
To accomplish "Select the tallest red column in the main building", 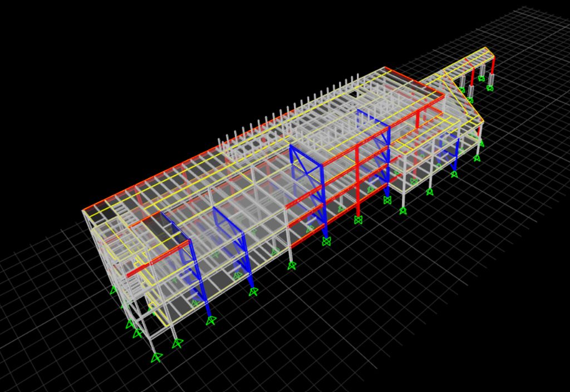I will tap(358, 180).
